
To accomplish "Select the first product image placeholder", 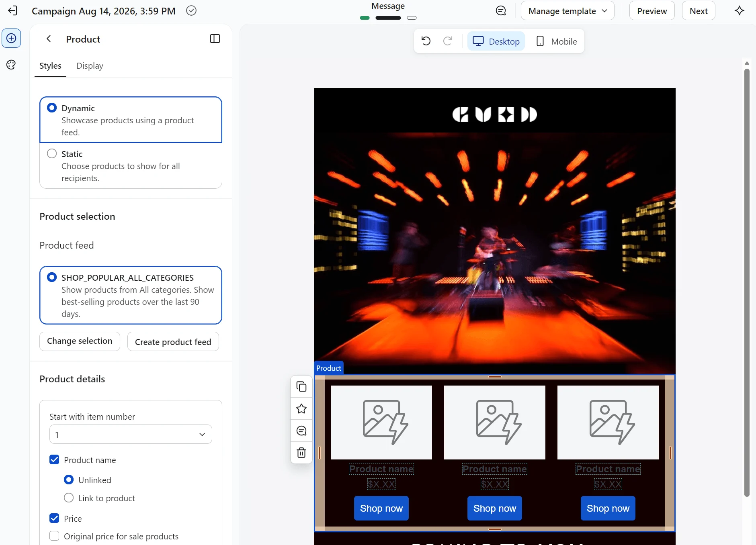I will click(x=381, y=423).
